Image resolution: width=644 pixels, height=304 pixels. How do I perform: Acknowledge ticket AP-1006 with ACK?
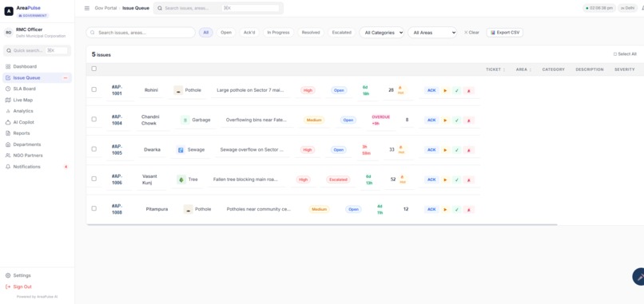431,180
